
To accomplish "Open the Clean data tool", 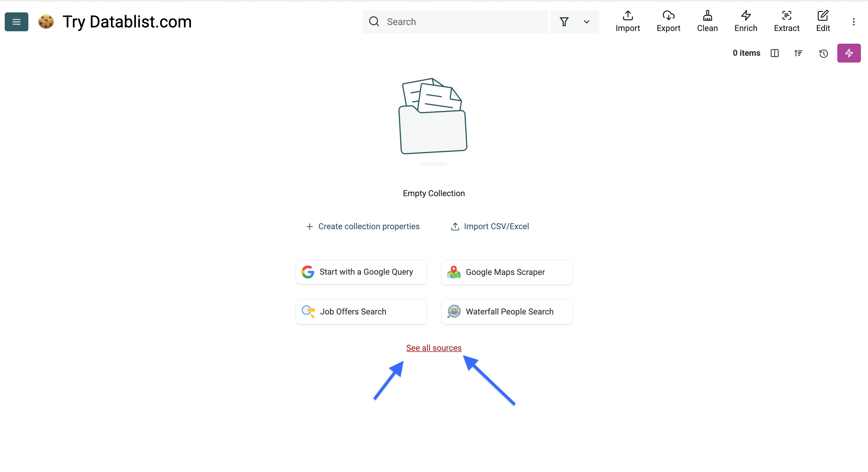I will (x=707, y=21).
